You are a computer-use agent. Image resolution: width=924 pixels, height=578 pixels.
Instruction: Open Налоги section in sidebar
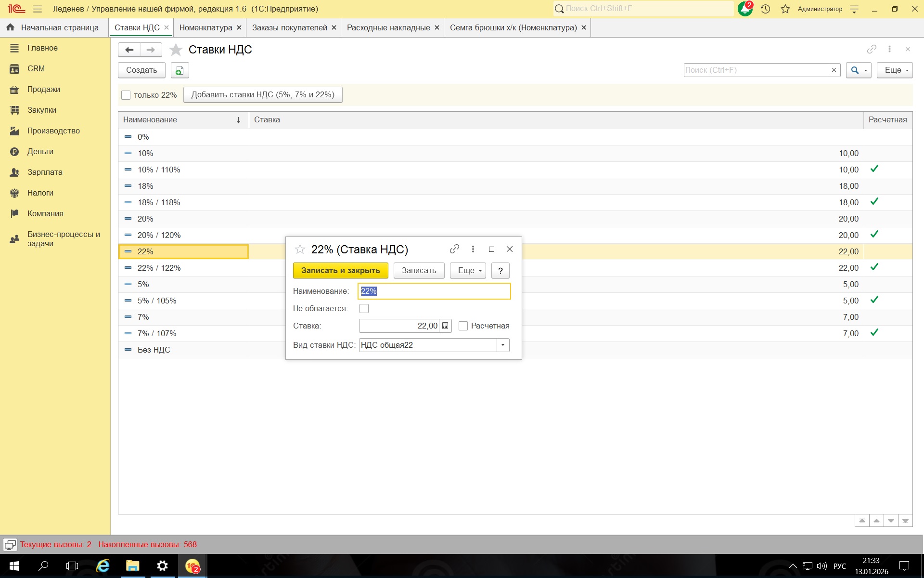point(40,193)
